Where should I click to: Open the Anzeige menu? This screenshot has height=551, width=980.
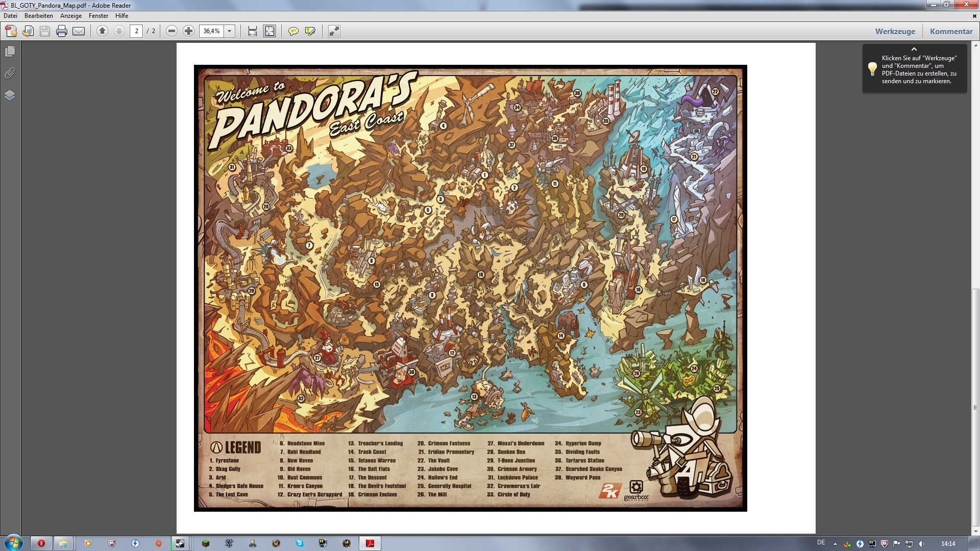click(x=71, y=16)
